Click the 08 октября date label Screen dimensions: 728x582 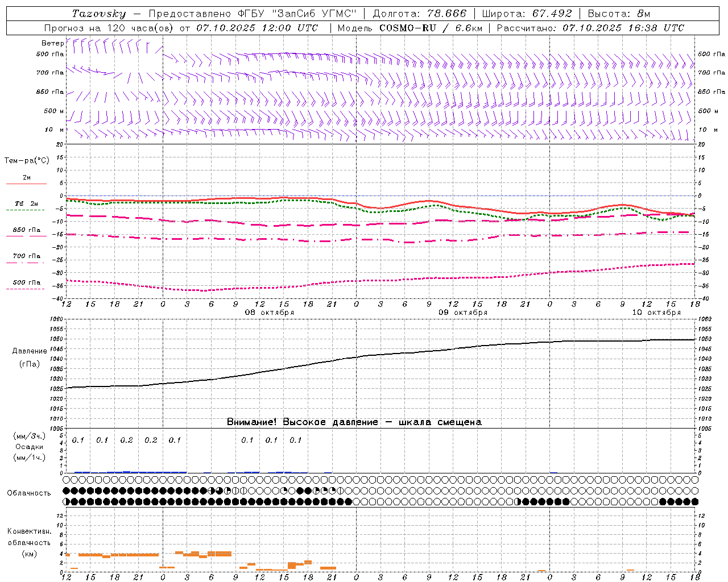click(270, 313)
